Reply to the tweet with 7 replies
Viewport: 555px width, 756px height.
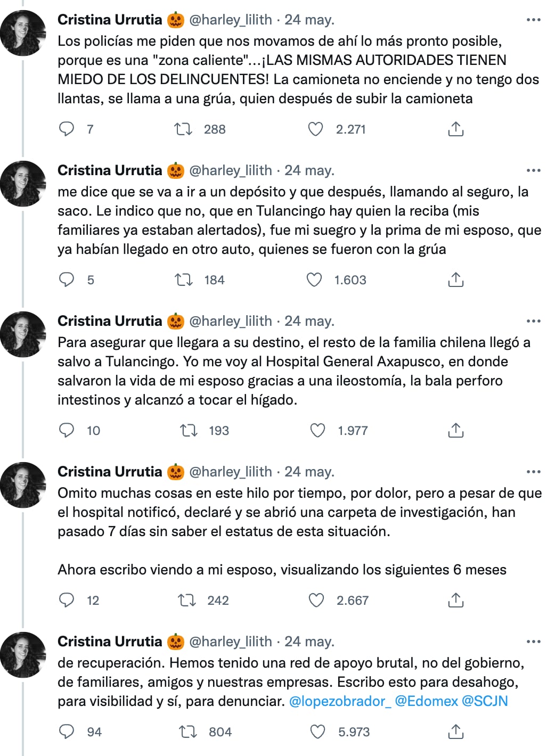(x=67, y=129)
